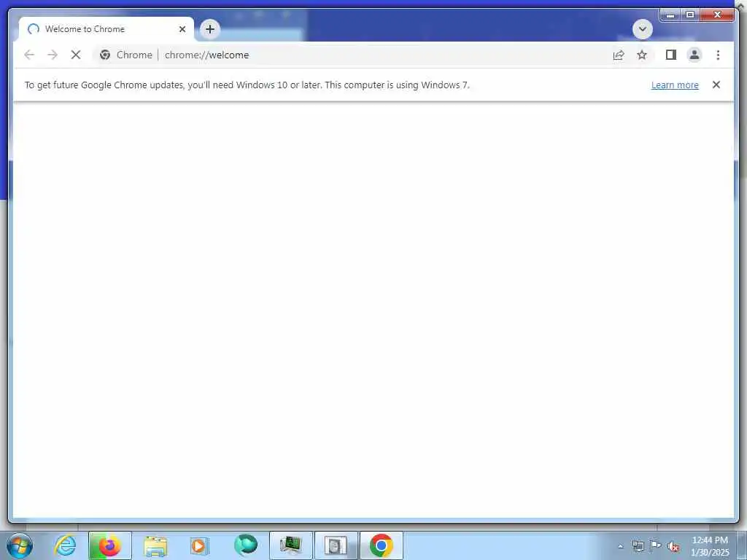The width and height of the screenshot is (747, 560).
Task: Bookmark this tab with the star
Action: click(642, 55)
